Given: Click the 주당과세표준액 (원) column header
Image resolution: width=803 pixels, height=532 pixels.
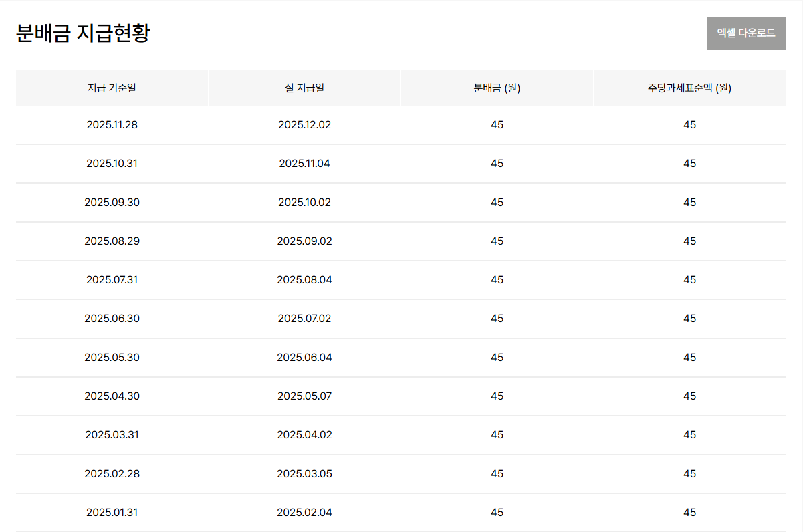Looking at the screenshot, I should [x=689, y=88].
